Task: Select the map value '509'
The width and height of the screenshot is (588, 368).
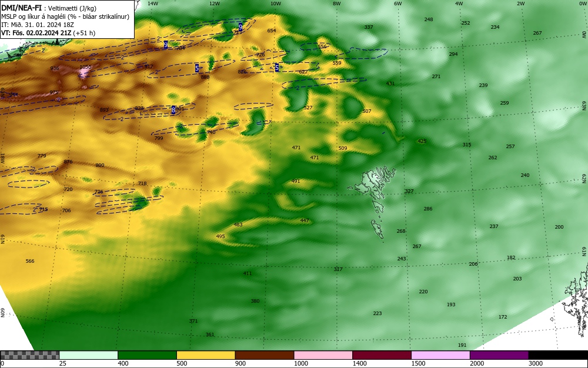Action: coord(343,148)
